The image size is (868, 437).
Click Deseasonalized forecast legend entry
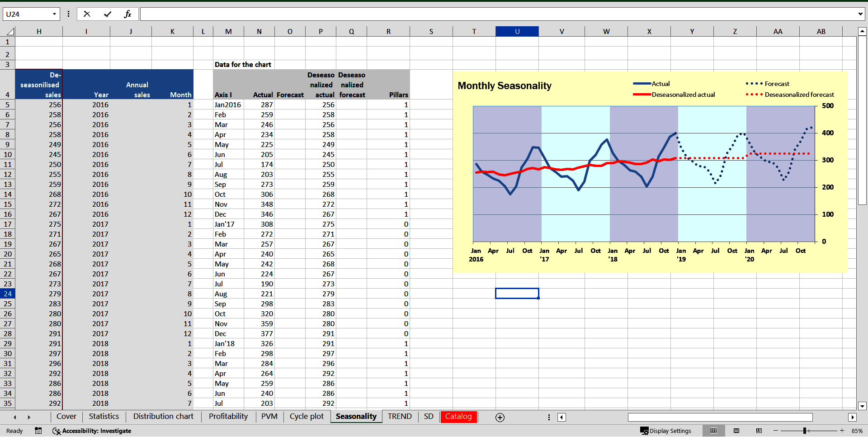(790, 95)
